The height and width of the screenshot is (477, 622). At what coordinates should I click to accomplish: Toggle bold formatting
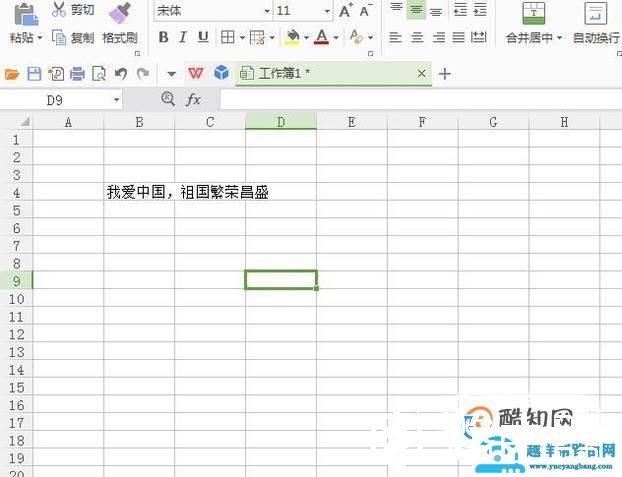163,37
